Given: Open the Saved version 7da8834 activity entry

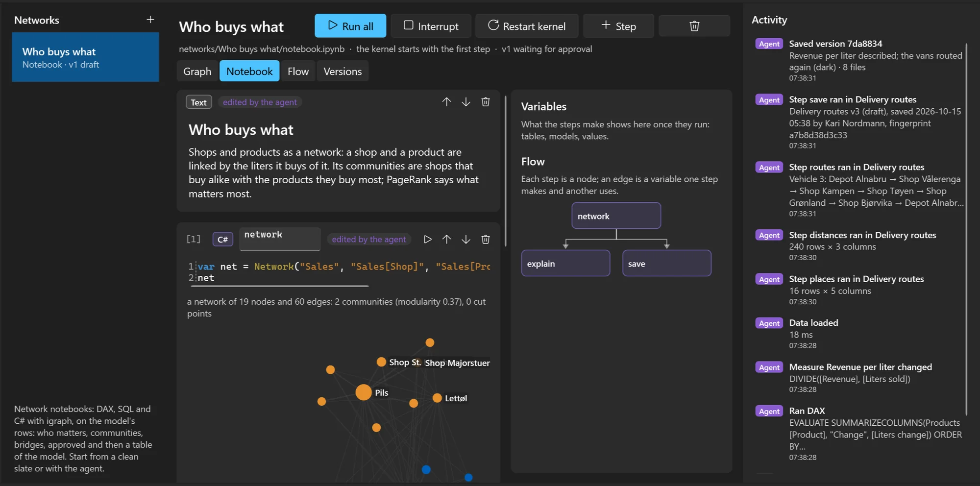Looking at the screenshot, I should point(860,61).
